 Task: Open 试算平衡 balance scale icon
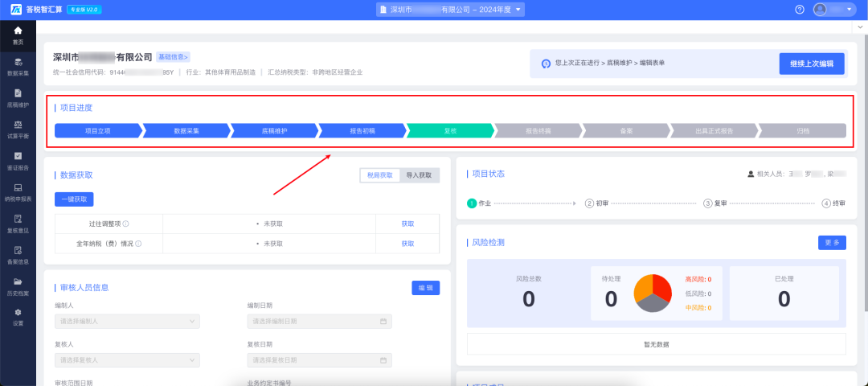pyautogui.click(x=18, y=129)
